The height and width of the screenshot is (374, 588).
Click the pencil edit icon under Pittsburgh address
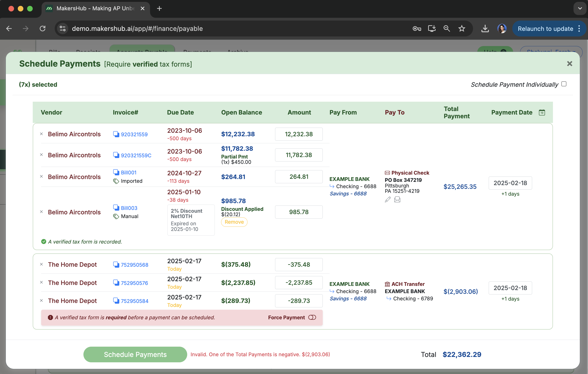click(x=387, y=200)
